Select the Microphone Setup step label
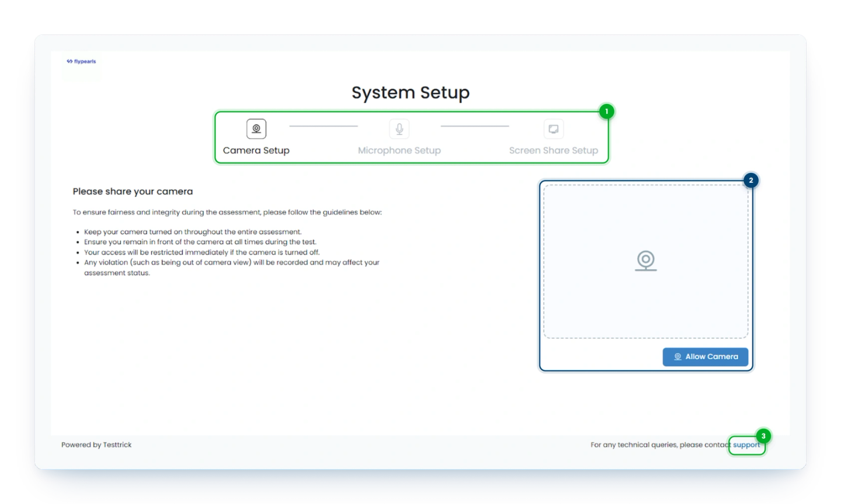The height and width of the screenshot is (504, 841). point(399,150)
